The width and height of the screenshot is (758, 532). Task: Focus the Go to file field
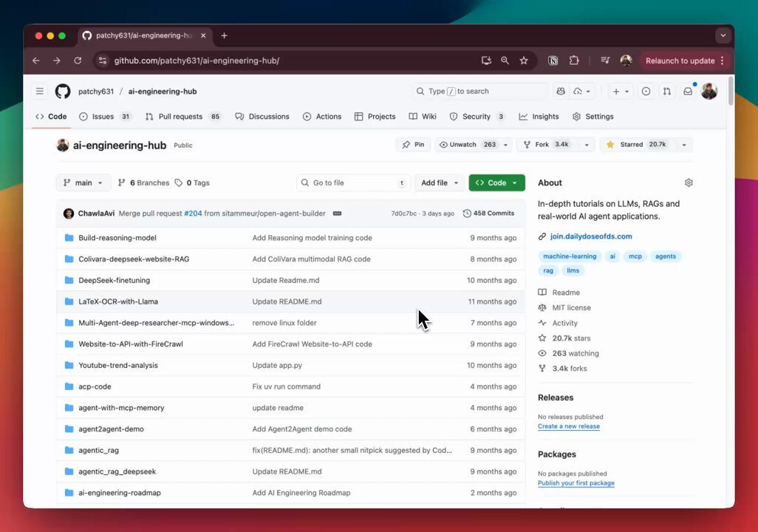click(x=353, y=183)
